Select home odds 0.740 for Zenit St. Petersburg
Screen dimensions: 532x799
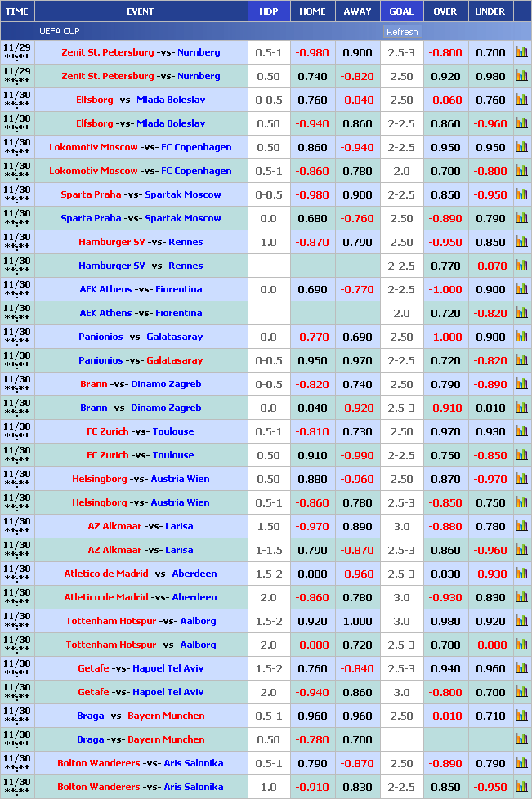tap(312, 76)
